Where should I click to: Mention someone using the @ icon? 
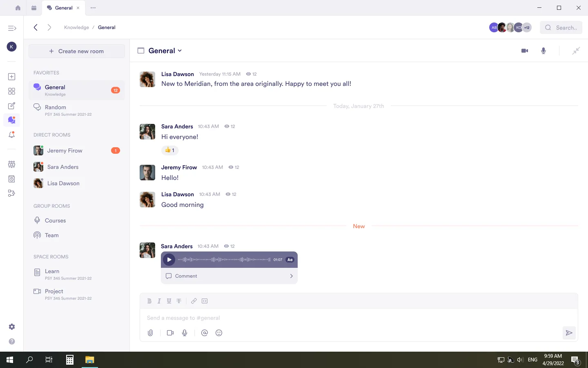tap(205, 333)
